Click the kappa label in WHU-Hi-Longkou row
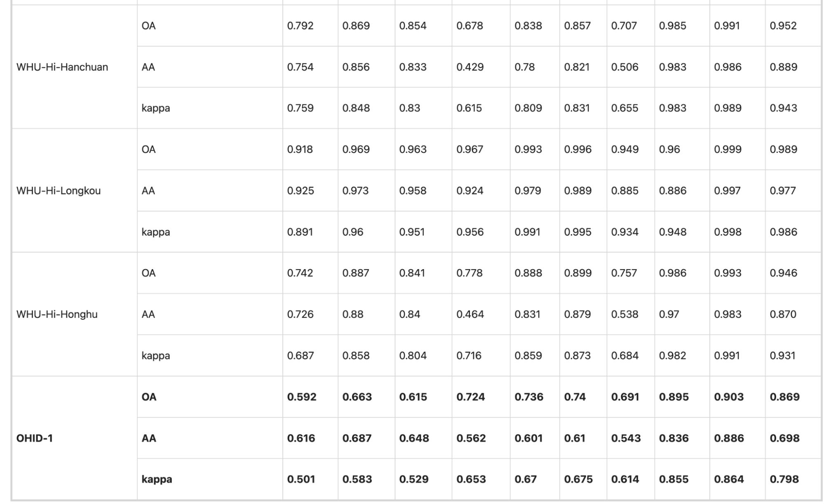The width and height of the screenshot is (824, 504). tap(210, 232)
